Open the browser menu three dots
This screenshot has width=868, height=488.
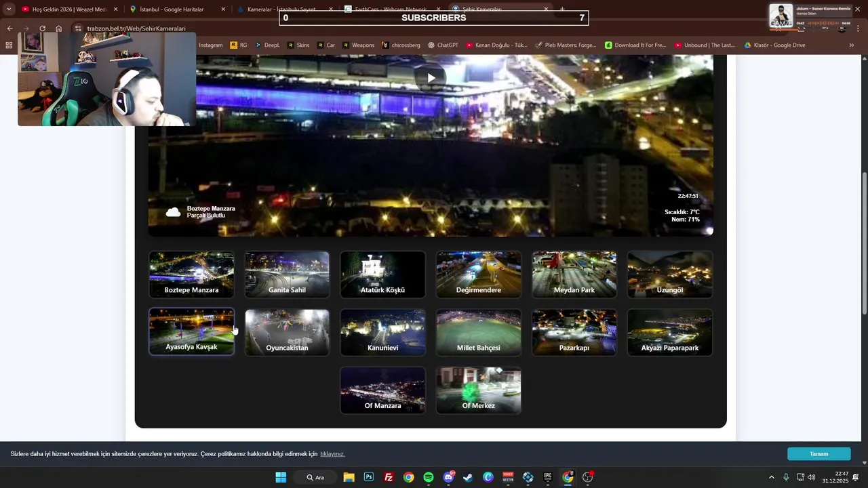(859, 28)
